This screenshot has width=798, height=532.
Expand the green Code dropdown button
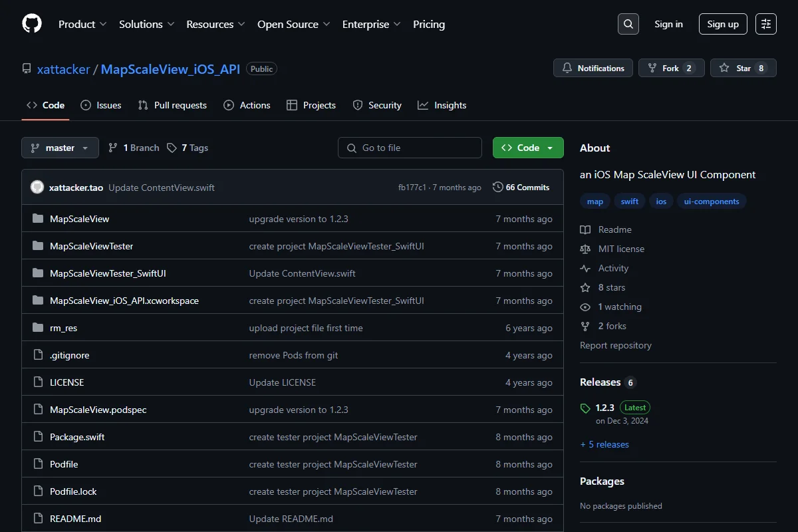click(528, 148)
